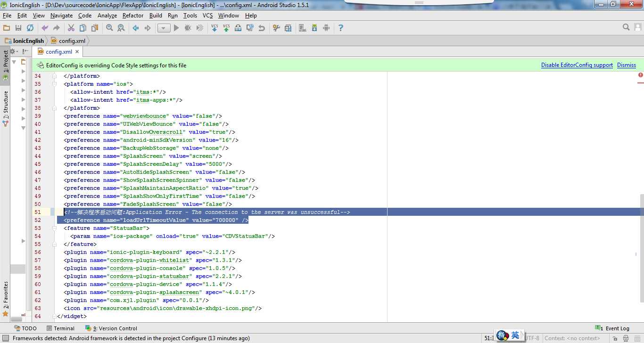Click the VCS Update Project icon
Screen dimensions: 644x343
click(215, 28)
